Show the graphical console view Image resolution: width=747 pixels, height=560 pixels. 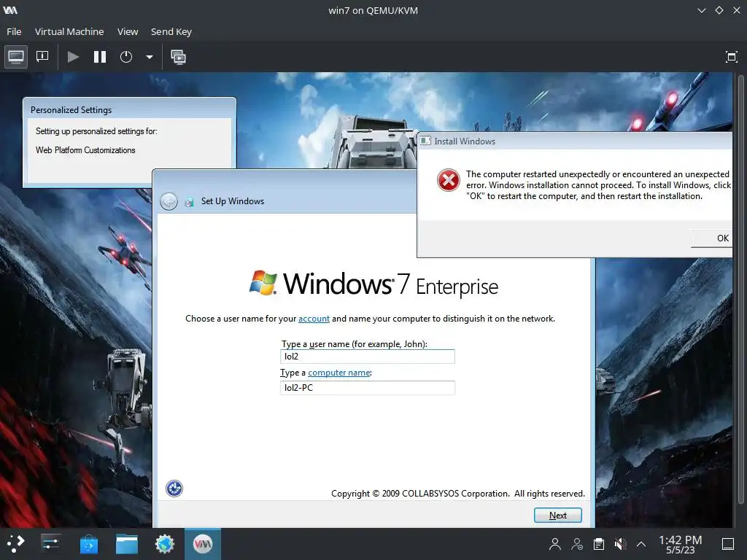(16, 57)
